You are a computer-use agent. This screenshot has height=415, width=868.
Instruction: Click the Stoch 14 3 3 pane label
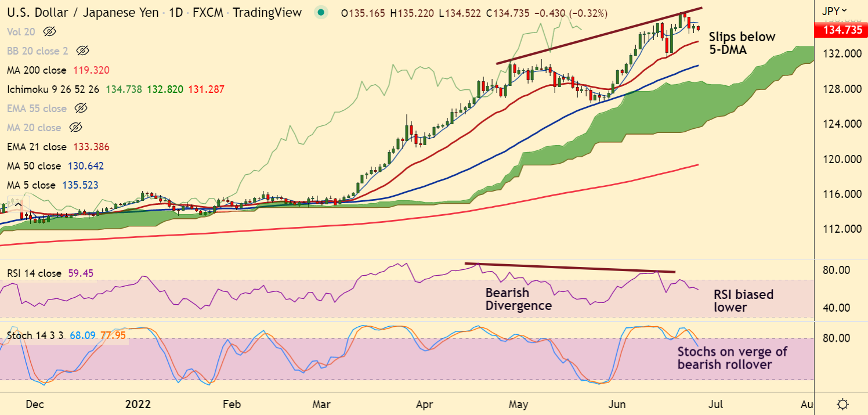click(35, 335)
